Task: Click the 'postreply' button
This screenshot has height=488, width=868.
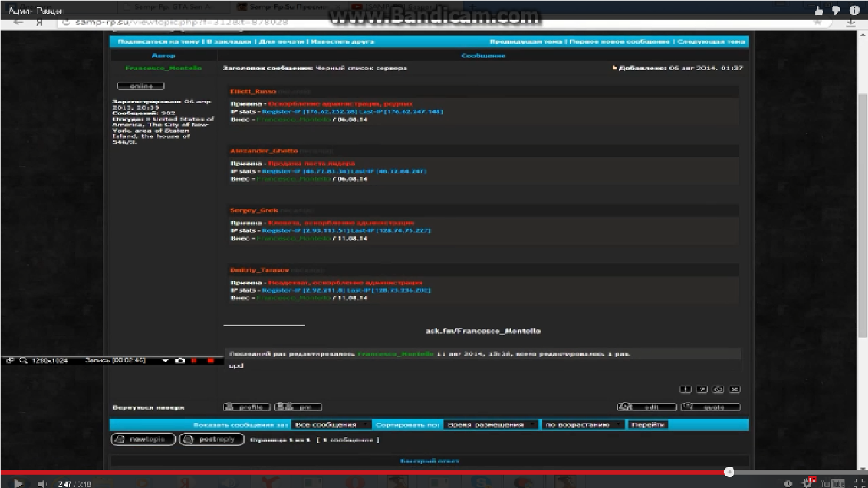Action: (x=212, y=439)
